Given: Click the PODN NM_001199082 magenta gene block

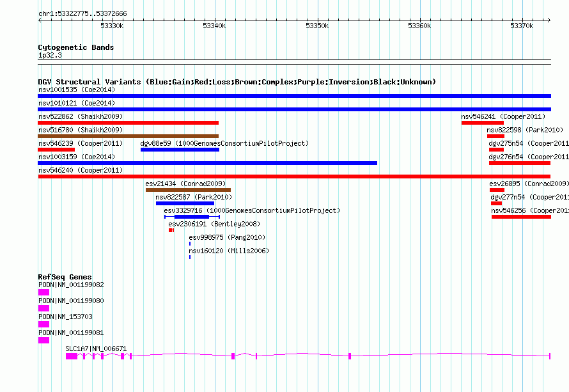Looking at the screenshot, I should click(43, 292).
